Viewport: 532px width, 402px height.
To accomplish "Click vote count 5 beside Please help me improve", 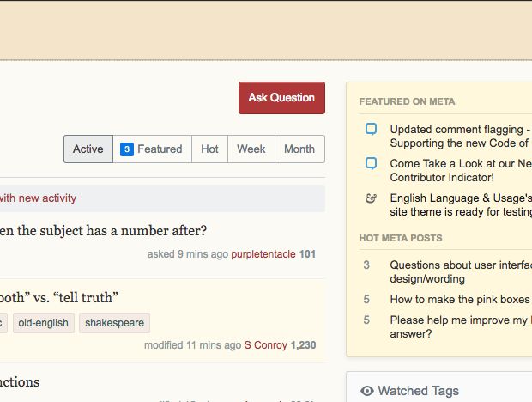I will pos(366,320).
